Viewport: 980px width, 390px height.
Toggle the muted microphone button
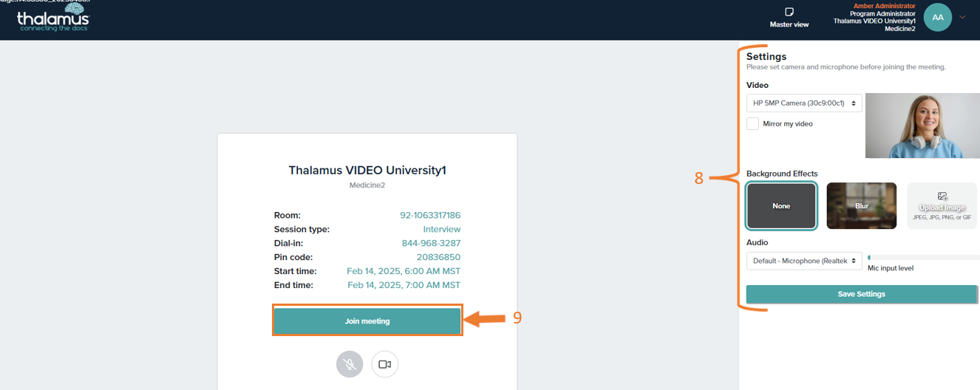pos(350,364)
